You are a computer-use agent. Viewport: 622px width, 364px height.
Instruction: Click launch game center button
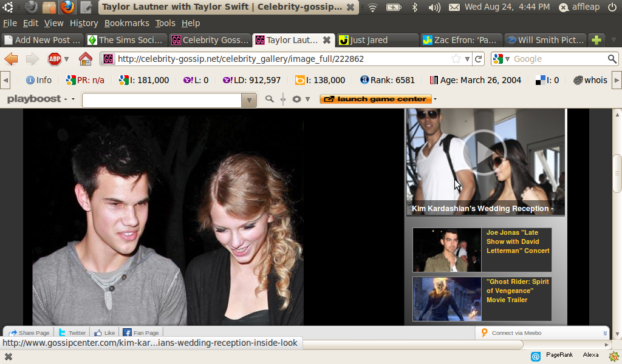tap(375, 99)
